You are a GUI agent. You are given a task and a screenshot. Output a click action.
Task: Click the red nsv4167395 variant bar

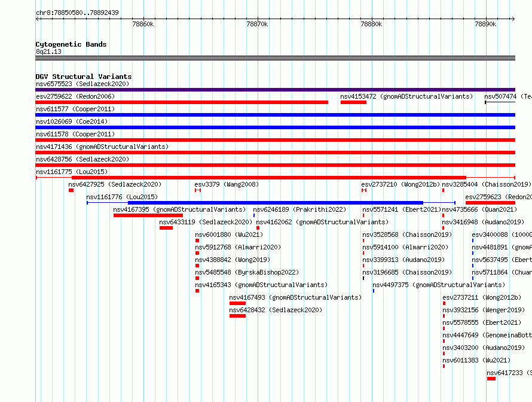pos(148,215)
